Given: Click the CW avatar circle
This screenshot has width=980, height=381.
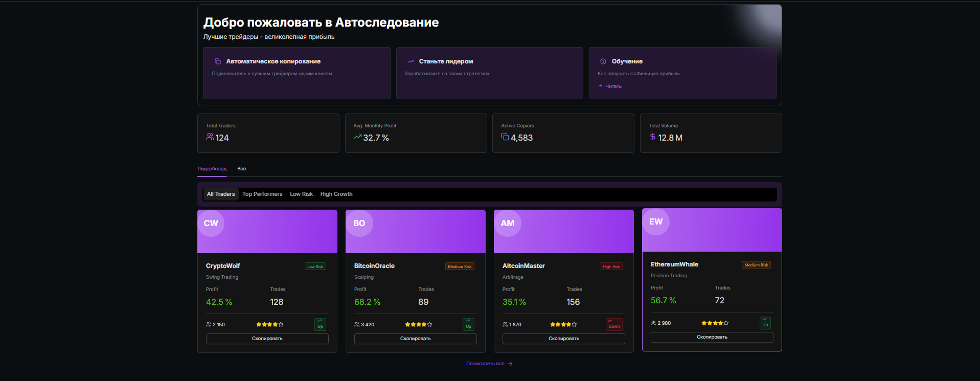Looking at the screenshot, I should point(211,223).
